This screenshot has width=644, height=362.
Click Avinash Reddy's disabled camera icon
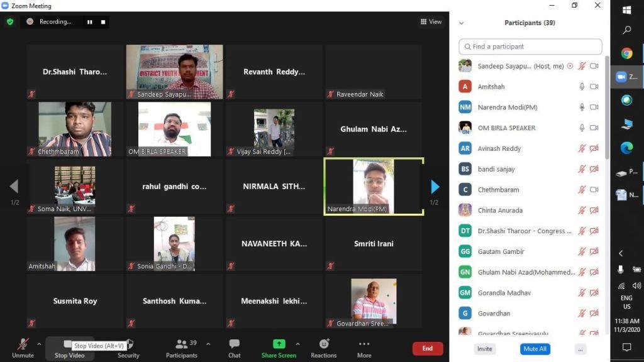[594, 148]
